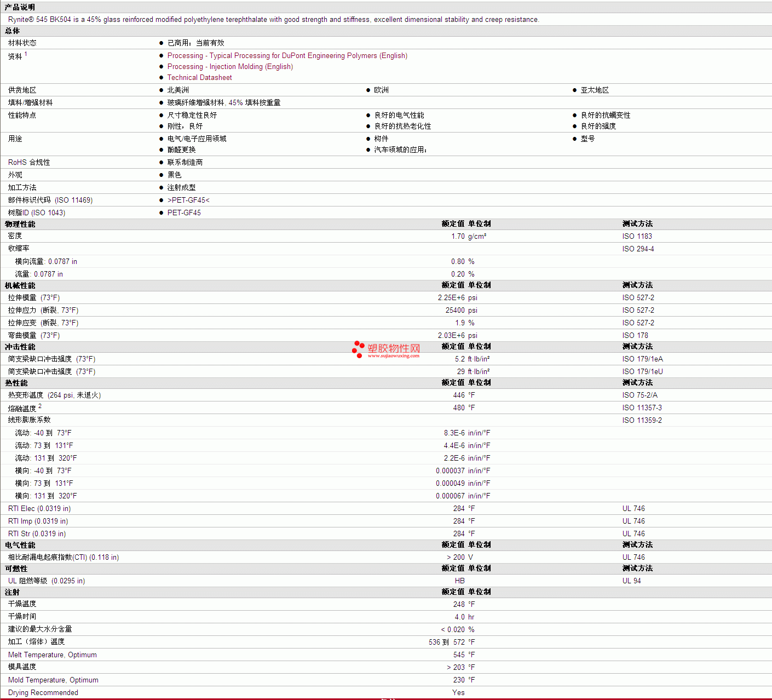Open the Injection Molding (English) processing link

pos(230,66)
